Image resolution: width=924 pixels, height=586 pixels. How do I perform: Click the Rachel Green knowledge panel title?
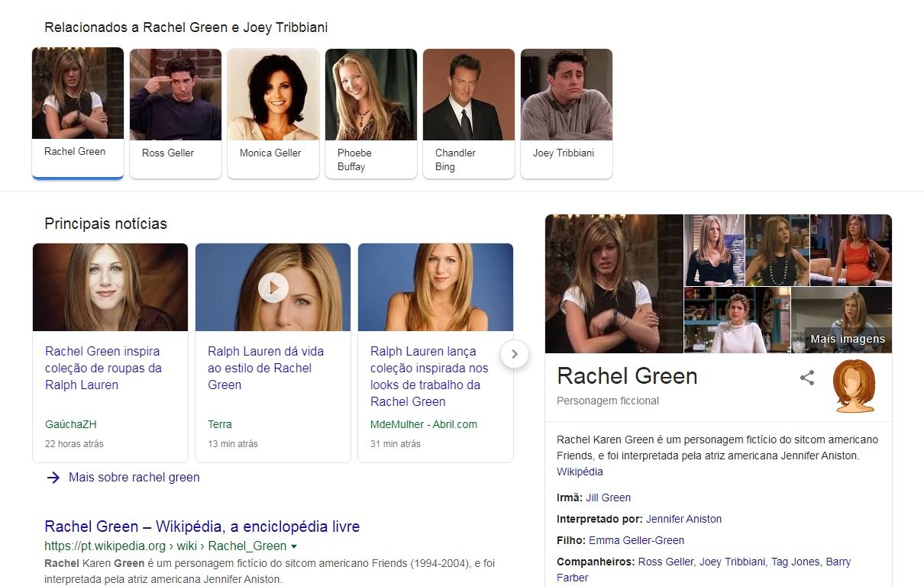click(627, 376)
